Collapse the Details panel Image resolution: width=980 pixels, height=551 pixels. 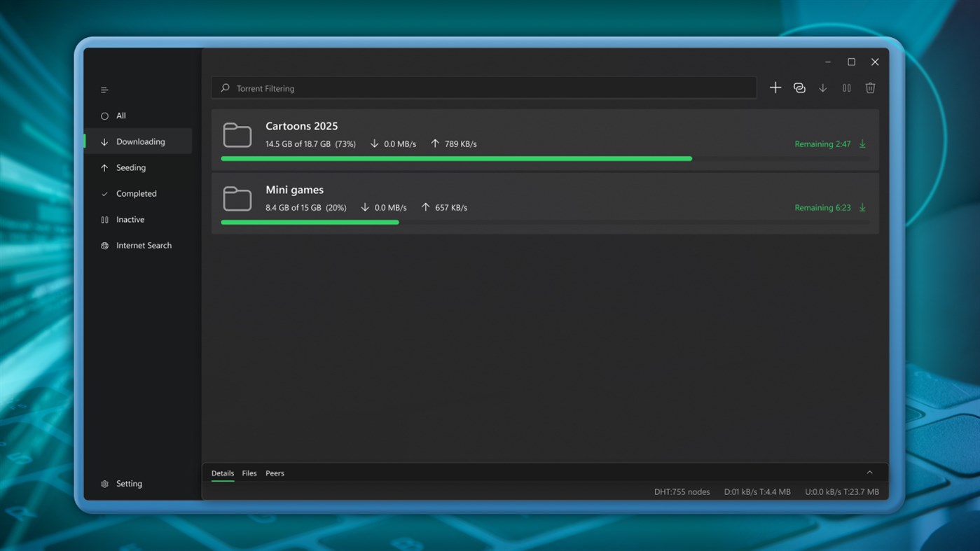tap(869, 472)
